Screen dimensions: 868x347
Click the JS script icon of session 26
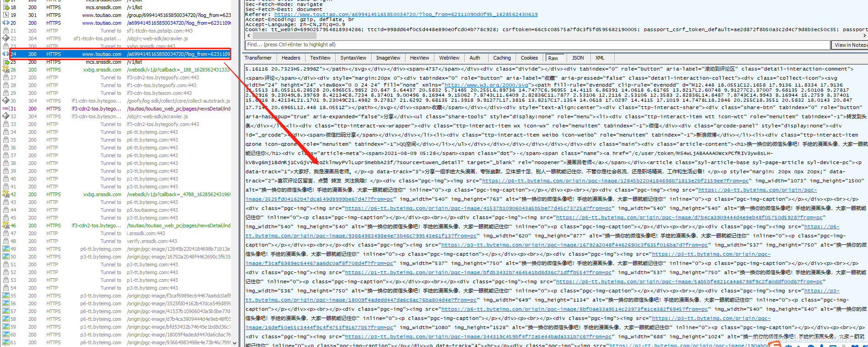coord(6,70)
